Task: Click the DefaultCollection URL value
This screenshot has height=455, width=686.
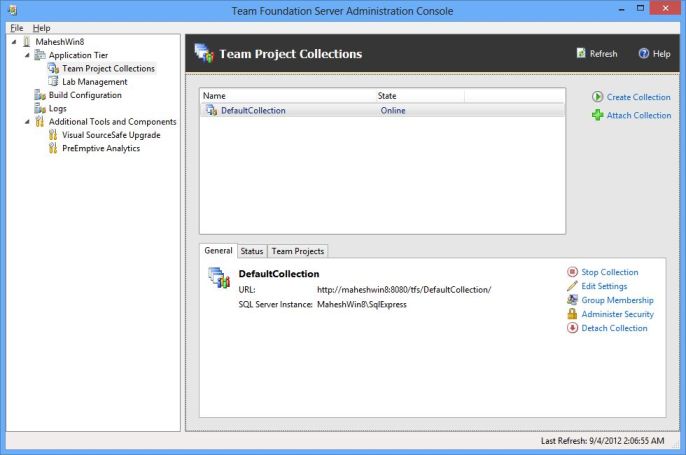Action: (404, 290)
